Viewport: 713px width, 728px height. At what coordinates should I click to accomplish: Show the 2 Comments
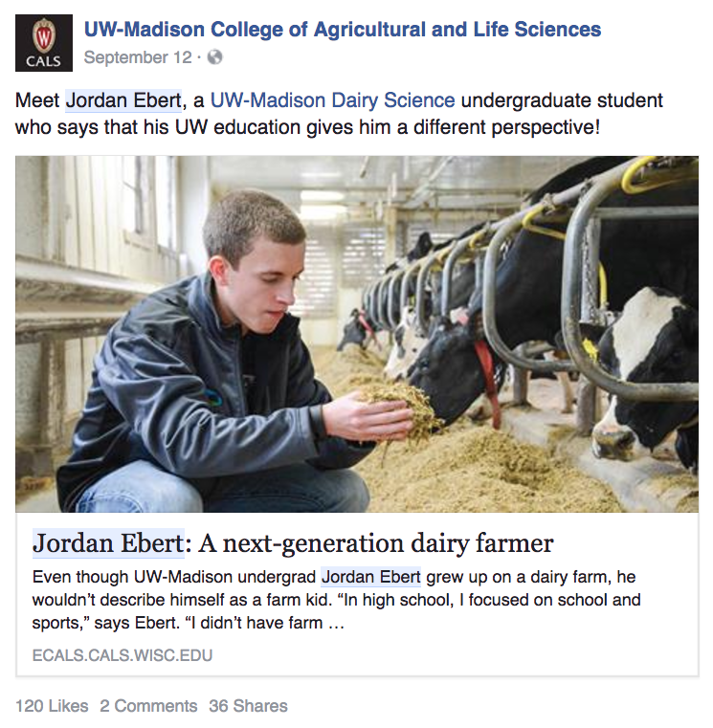click(x=148, y=706)
